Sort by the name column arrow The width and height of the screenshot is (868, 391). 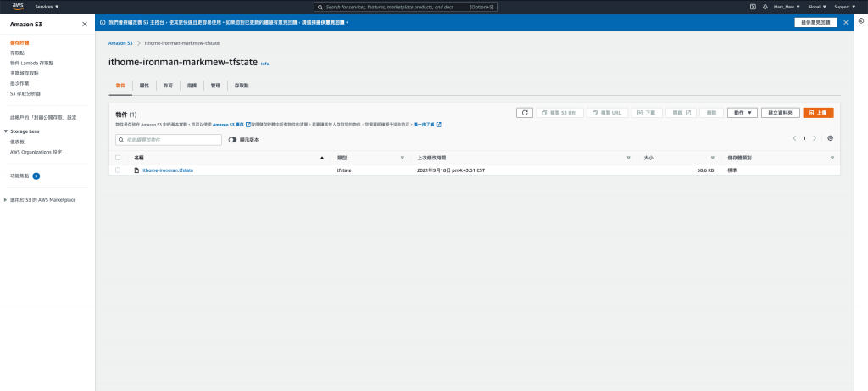(322, 158)
